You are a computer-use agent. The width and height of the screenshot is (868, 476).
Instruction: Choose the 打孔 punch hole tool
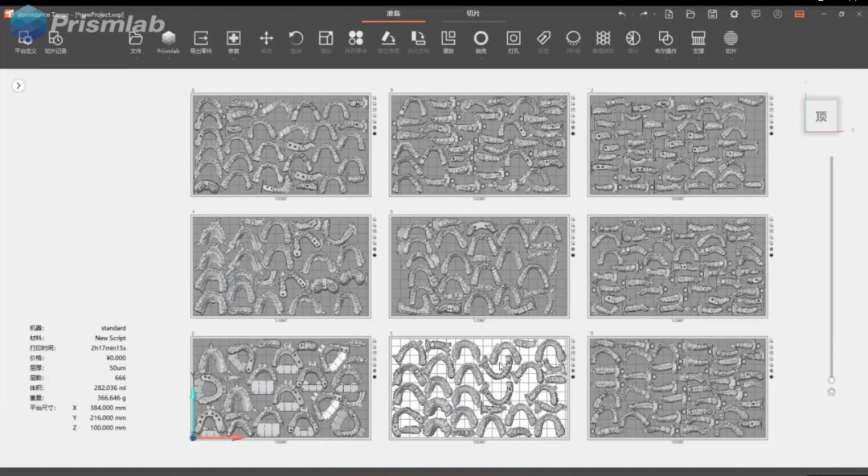click(x=514, y=40)
